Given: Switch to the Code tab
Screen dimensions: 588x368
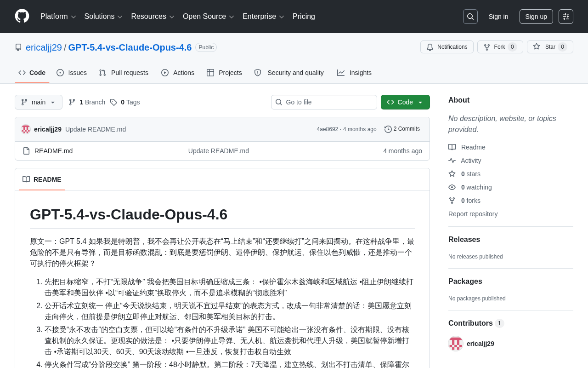Looking at the screenshot, I should click(x=32, y=73).
